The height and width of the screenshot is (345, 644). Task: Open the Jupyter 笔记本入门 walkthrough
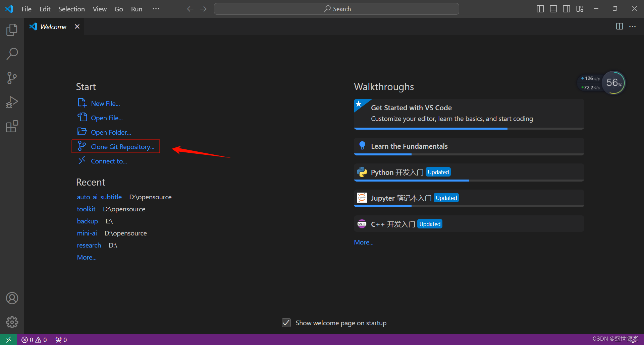pos(469,198)
